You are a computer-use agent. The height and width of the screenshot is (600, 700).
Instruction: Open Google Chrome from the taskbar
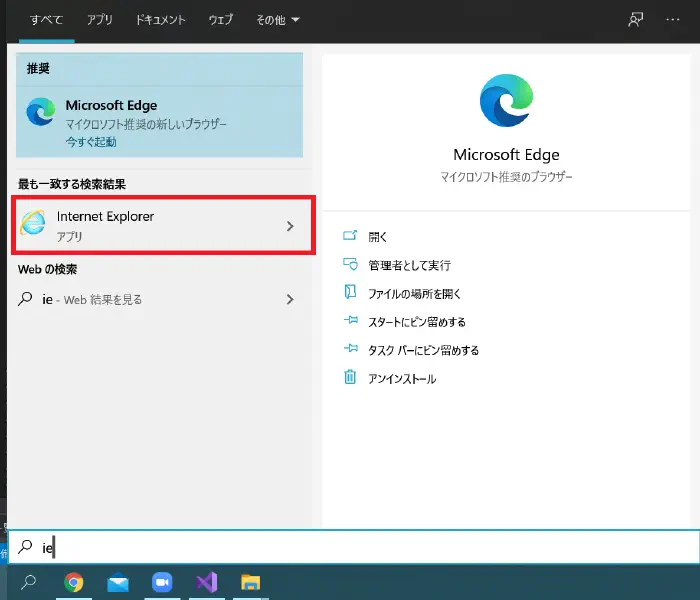74,582
